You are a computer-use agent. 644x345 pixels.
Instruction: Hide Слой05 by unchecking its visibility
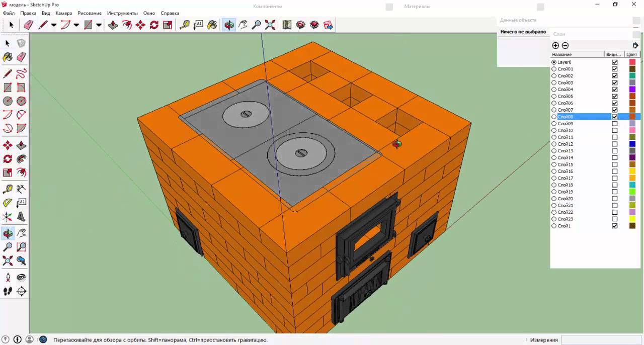pos(614,96)
